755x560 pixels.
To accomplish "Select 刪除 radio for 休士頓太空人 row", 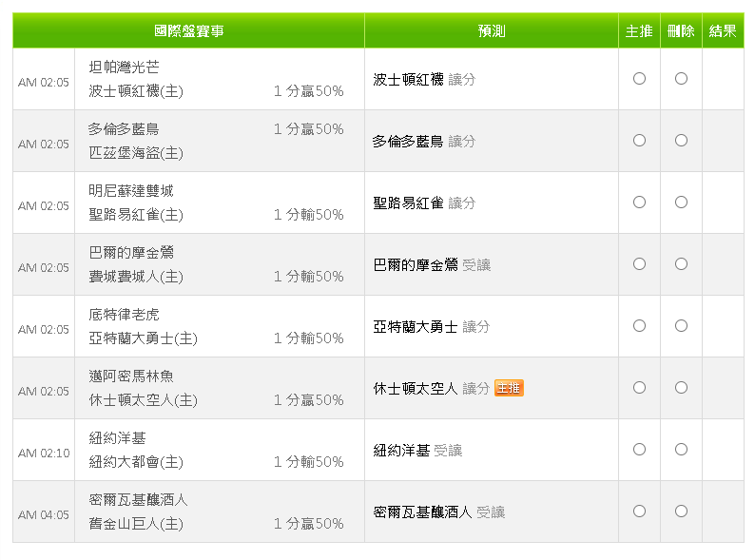I will point(681,388).
